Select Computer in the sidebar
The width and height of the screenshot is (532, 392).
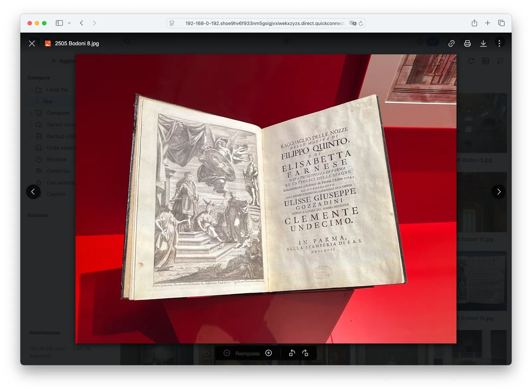(59, 113)
